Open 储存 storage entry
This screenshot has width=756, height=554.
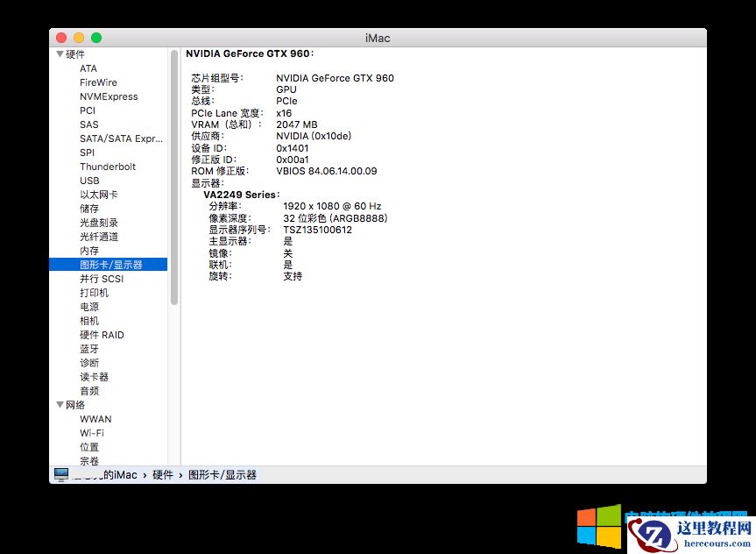(x=89, y=209)
